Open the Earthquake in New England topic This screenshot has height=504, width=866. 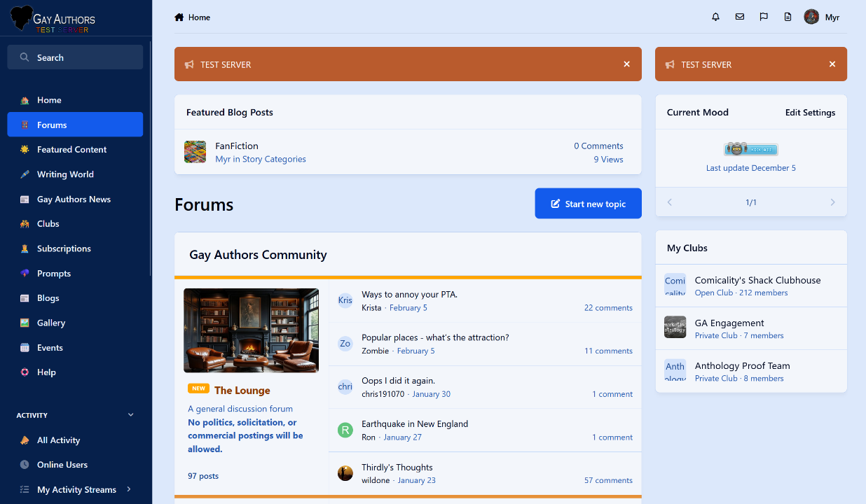[x=414, y=424]
